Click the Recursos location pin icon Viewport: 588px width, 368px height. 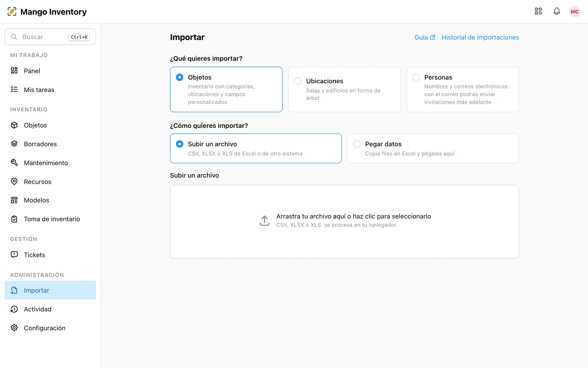tap(14, 181)
